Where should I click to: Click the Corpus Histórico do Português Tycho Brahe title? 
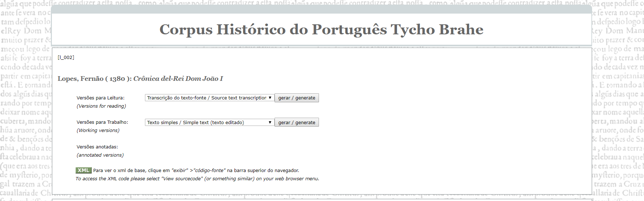pyautogui.click(x=321, y=30)
